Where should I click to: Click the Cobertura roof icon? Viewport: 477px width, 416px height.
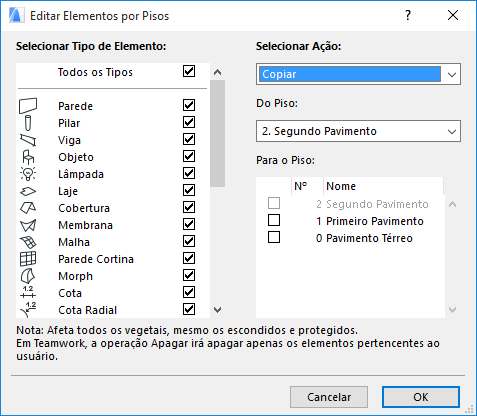tap(28, 208)
